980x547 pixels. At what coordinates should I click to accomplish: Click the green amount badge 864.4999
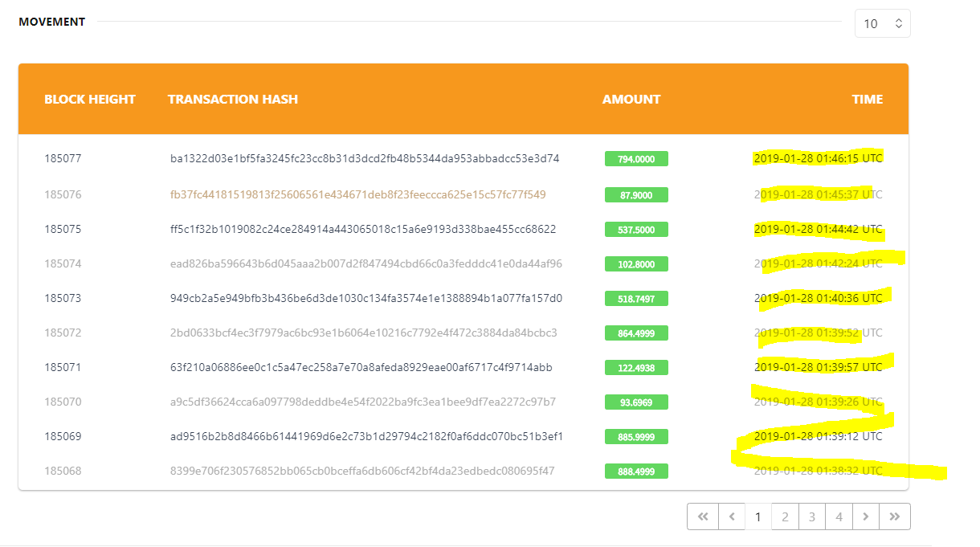point(636,333)
